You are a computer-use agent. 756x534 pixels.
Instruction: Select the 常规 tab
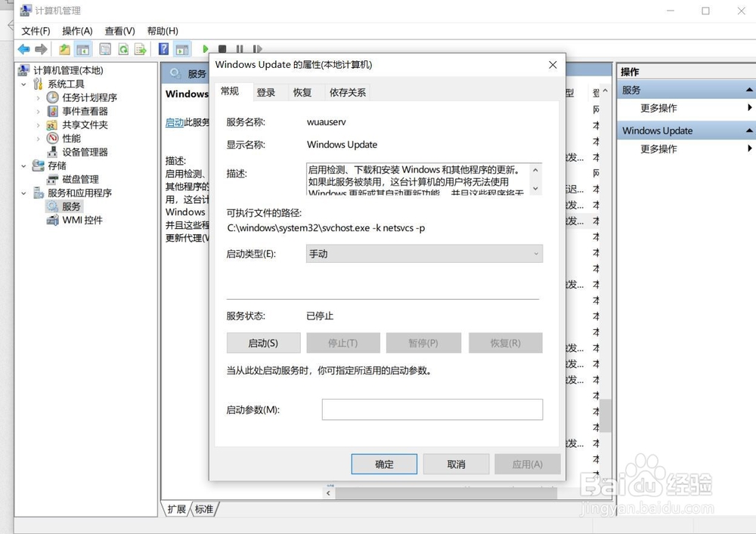coord(230,91)
